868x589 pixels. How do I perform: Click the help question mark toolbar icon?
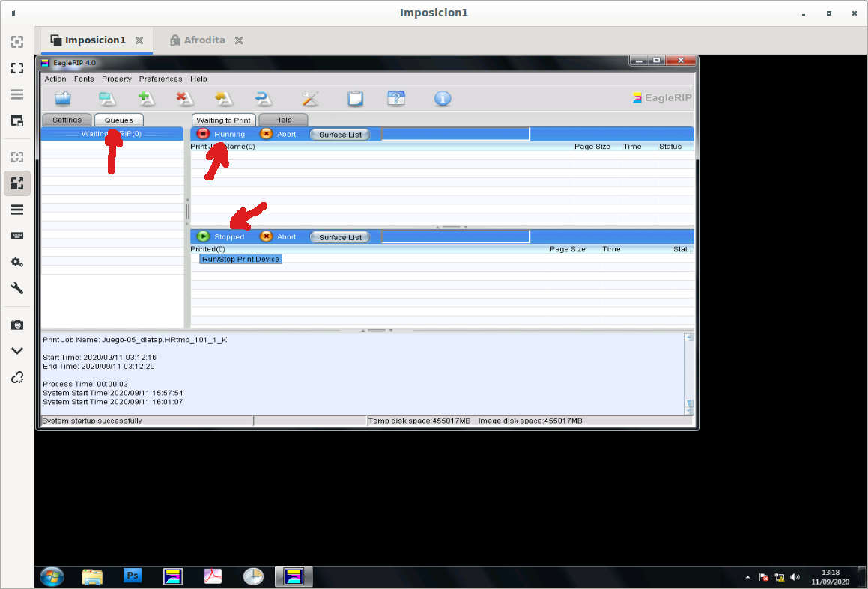click(x=396, y=98)
